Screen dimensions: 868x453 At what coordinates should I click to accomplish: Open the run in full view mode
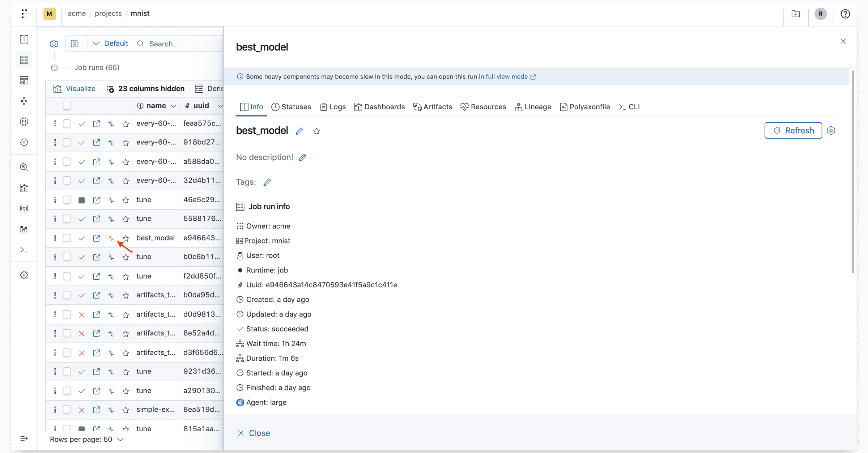(x=507, y=76)
